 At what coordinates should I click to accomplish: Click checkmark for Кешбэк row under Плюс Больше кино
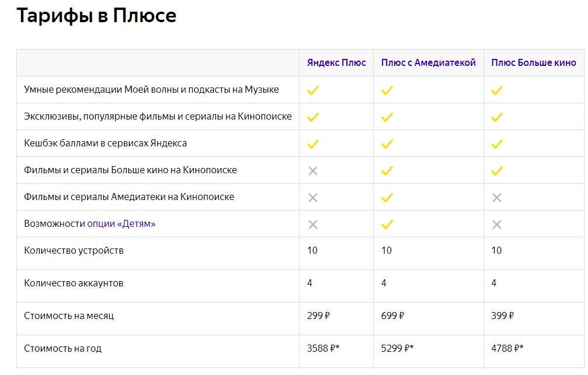(497, 144)
